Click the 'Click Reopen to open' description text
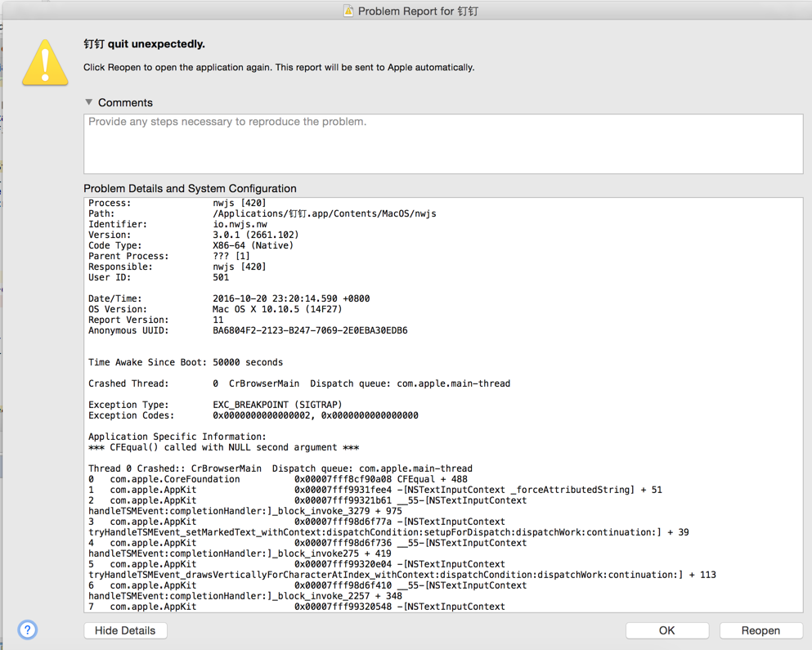The image size is (812, 650). [x=279, y=67]
